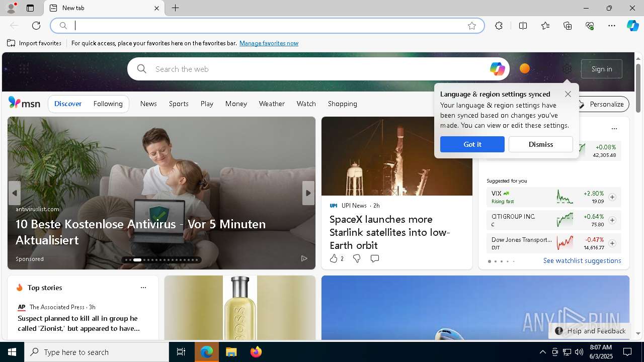
Task: Add Dow Jones Transport to watchlist
Action: pyautogui.click(x=612, y=243)
